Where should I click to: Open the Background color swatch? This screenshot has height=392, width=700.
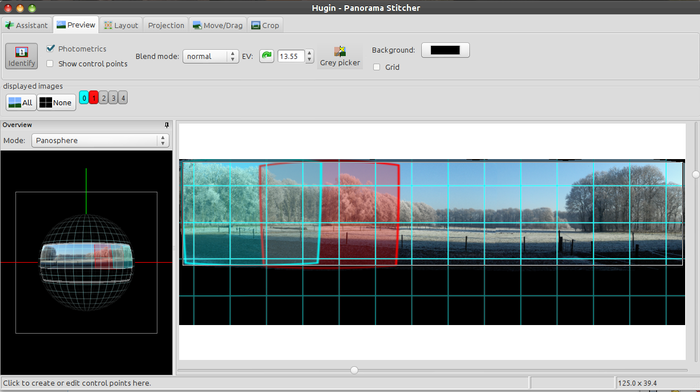point(445,50)
